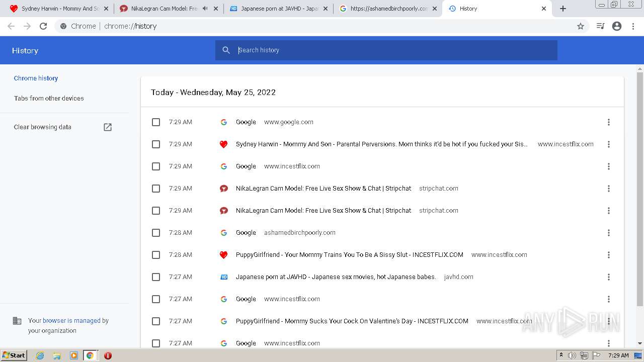Image resolution: width=644 pixels, height=362 pixels.
Task: Open more actions for javhd.com entry
Action: point(609,277)
